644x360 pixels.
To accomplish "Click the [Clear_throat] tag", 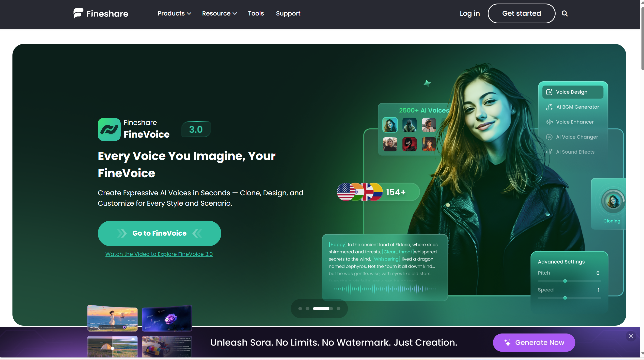I will tap(398, 252).
